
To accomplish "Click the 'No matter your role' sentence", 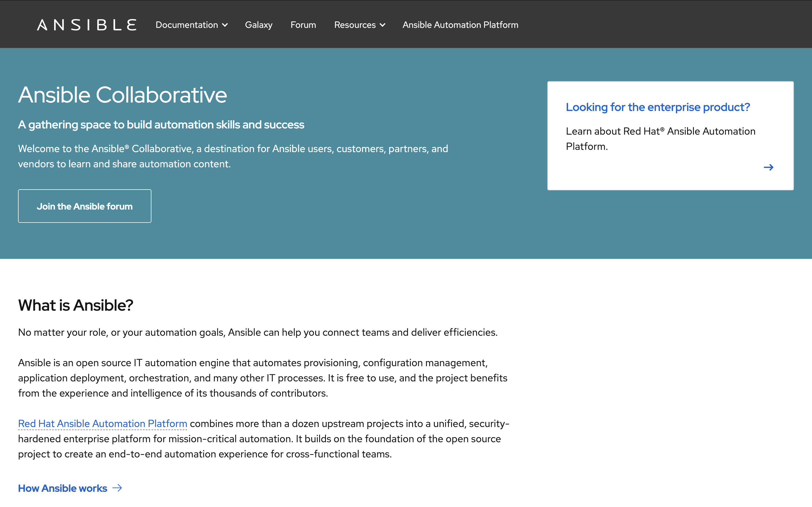I will click(x=258, y=332).
